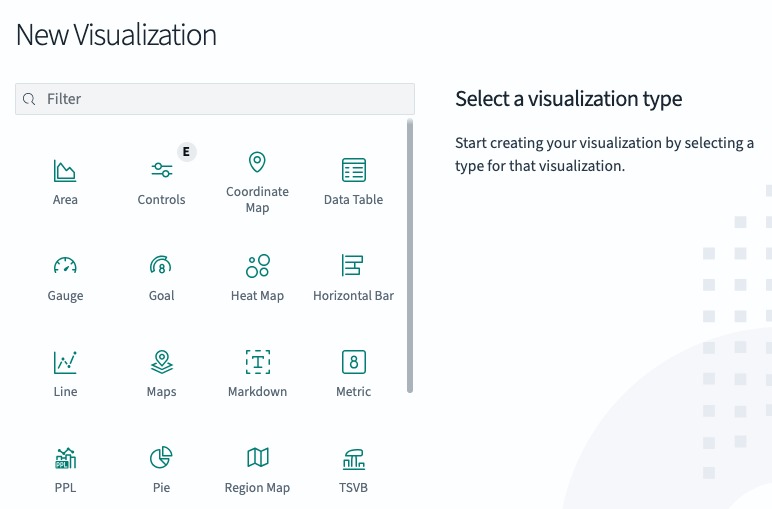Select the Metric number icon

tap(354, 362)
